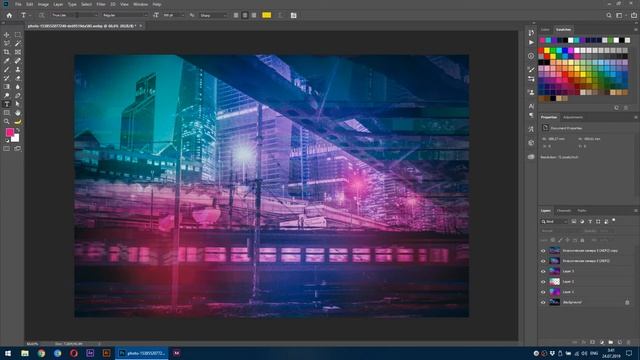Select the Lasso tool
The image size is (640, 360).
tap(7, 44)
